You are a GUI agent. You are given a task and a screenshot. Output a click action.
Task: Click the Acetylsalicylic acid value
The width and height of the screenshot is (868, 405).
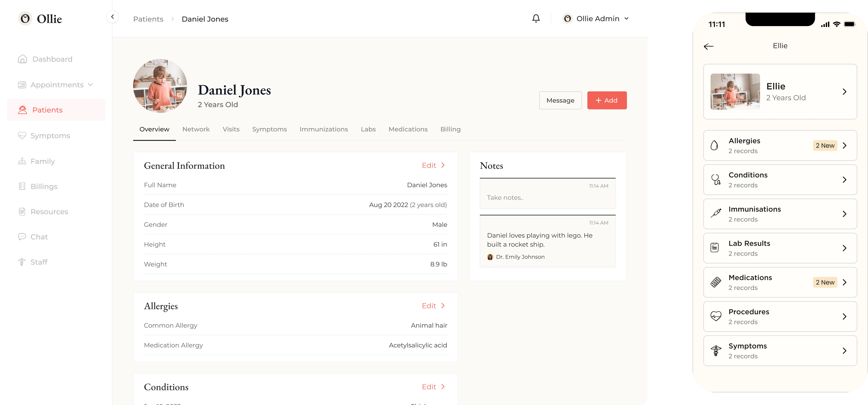pos(418,345)
